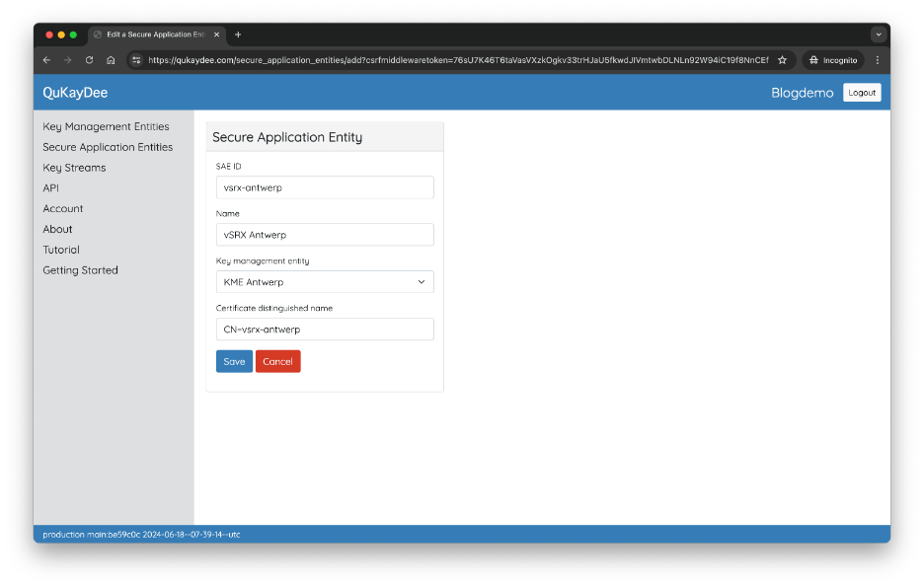Select the API sidebar item
Viewport: 924px width, 588px height.
click(51, 187)
